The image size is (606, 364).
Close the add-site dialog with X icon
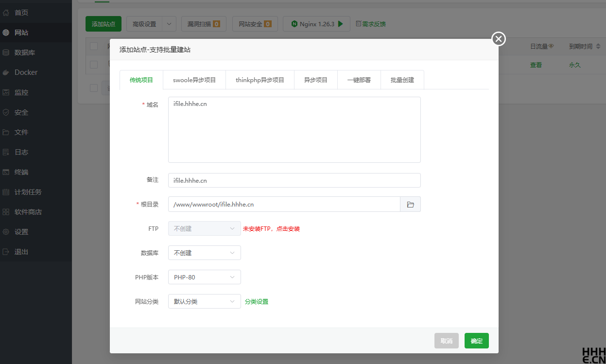(499, 39)
